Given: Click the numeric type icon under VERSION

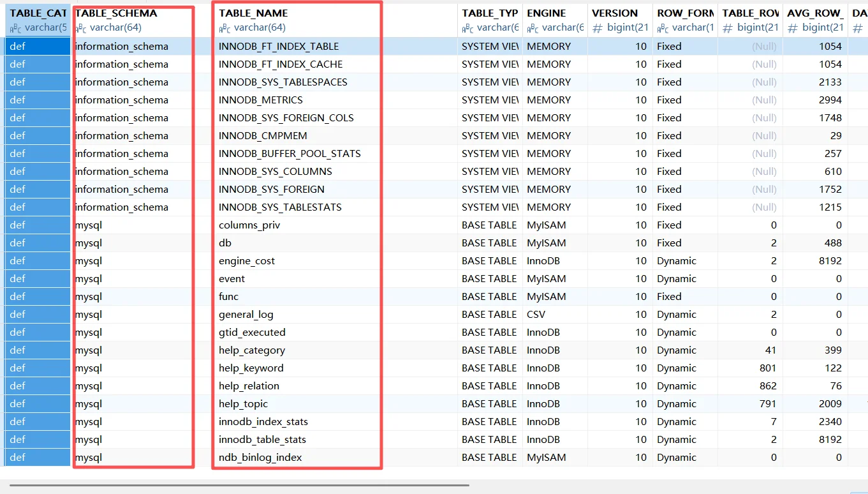Looking at the screenshot, I should 598,28.
